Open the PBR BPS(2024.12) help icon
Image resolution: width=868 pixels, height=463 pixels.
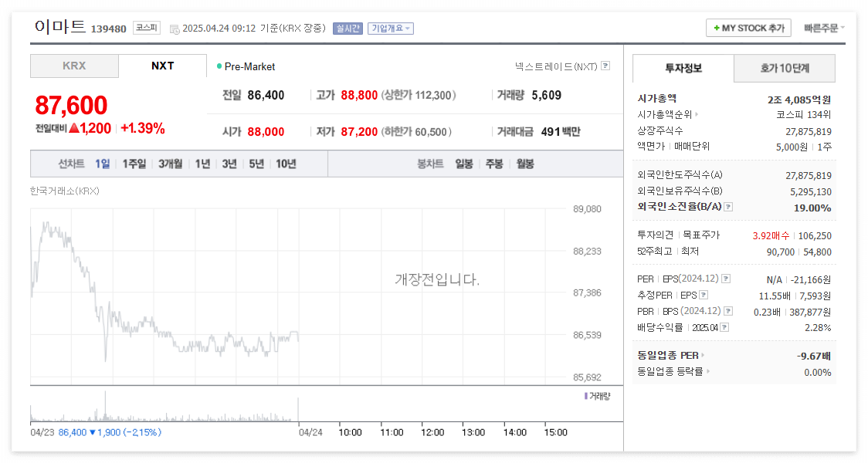(x=727, y=312)
